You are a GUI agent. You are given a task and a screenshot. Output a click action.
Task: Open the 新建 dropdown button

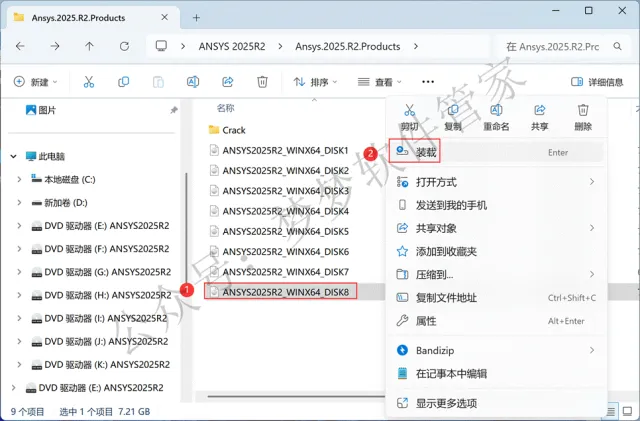point(35,82)
